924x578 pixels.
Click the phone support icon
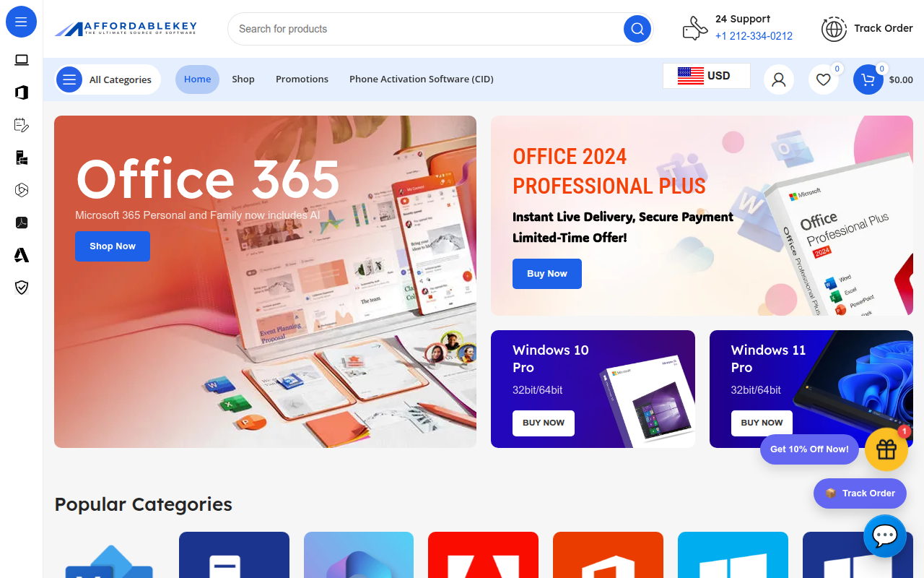[694, 29]
